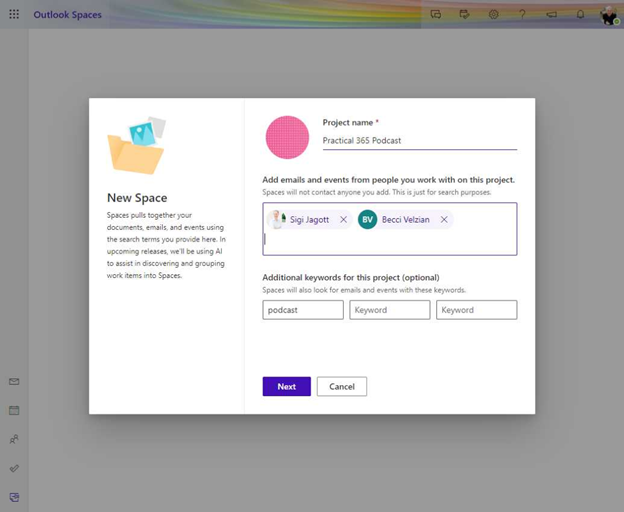Screen dimensions: 624x512
Task: Open the To Do checkmark icon
Action: (x=14, y=468)
